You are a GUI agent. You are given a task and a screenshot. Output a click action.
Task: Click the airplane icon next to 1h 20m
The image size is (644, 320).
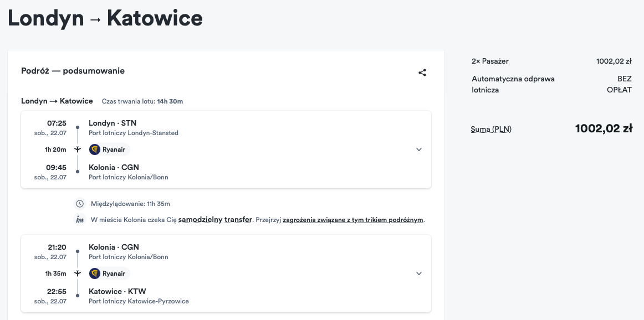click(x=78, y=149)
